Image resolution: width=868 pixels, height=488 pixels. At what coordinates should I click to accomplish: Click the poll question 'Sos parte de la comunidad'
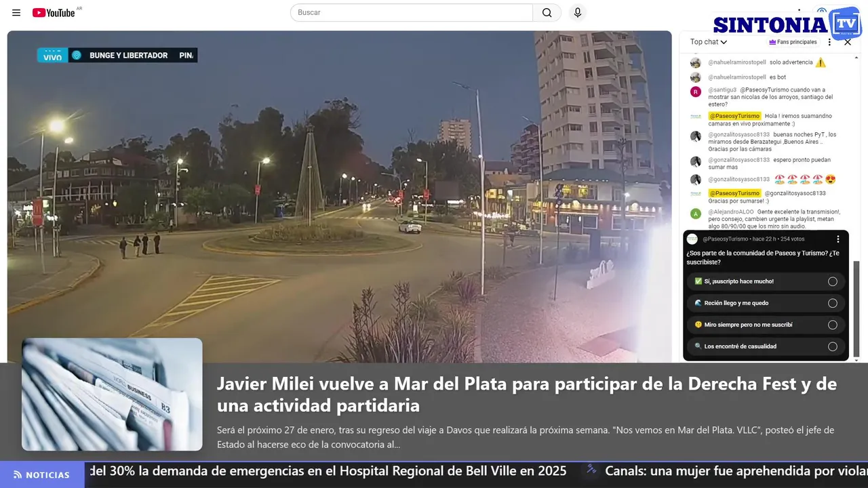763,258
